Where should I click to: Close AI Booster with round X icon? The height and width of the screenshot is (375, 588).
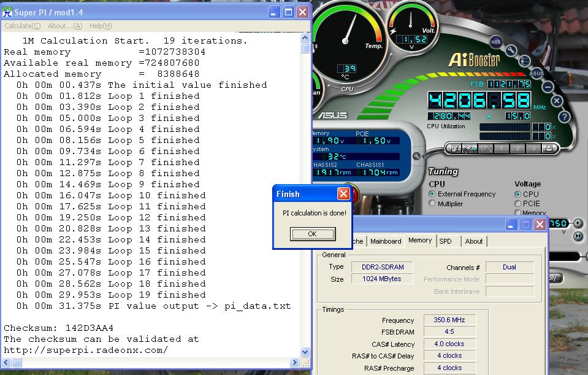point(557,101)
